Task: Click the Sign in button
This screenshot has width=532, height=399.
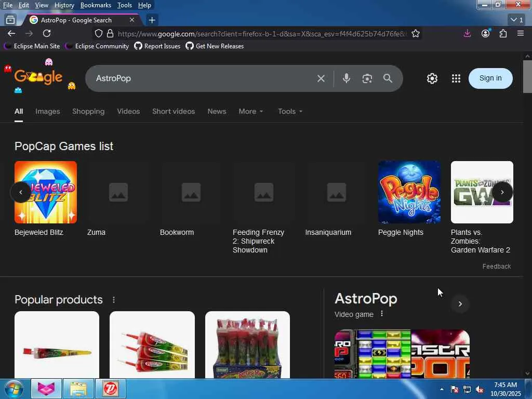Action: pos(490,78)
